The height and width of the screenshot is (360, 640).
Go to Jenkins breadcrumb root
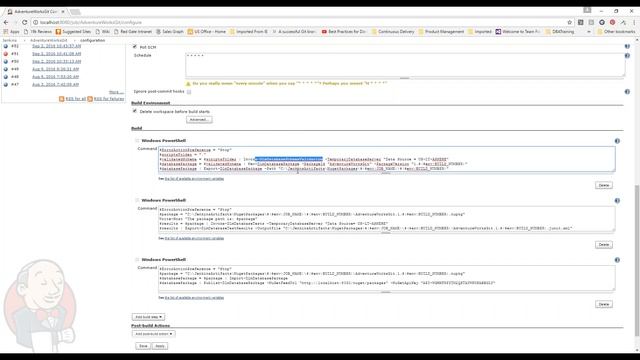[x=10, y=40]
